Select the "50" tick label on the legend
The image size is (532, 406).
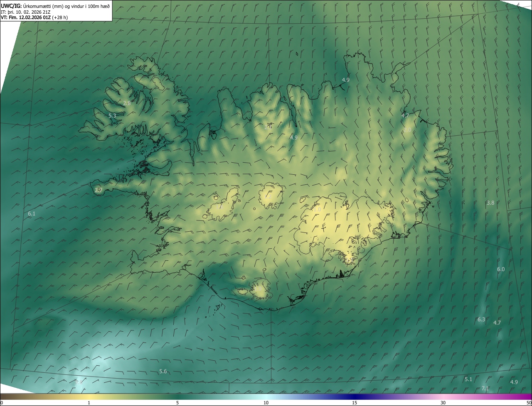529,403
